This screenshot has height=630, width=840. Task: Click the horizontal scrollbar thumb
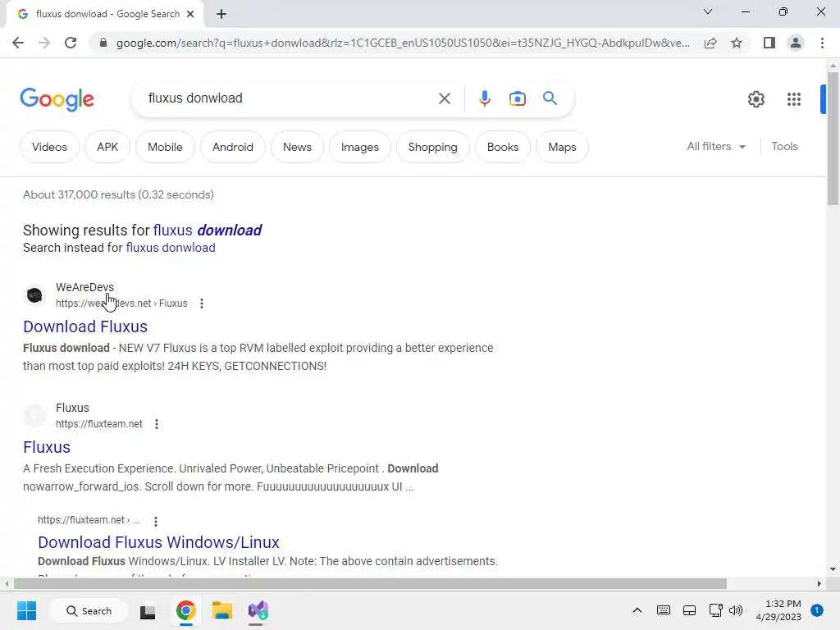pos(370,583)
